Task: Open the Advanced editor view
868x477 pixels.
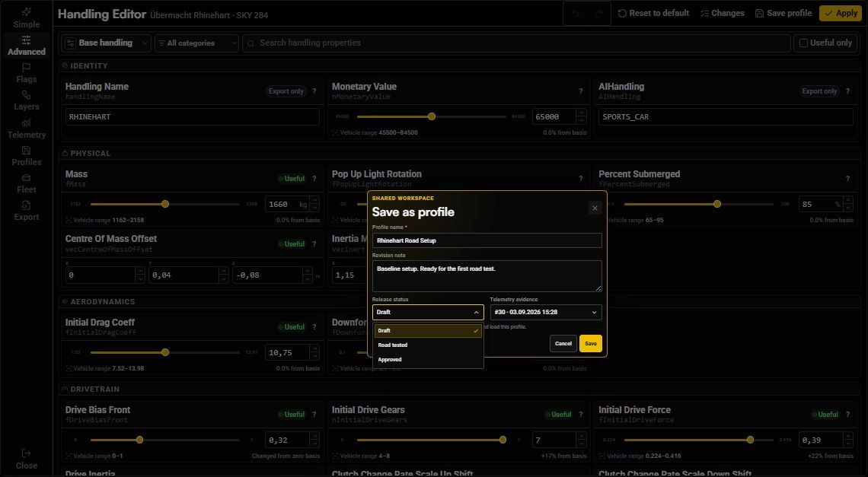Action: (27, 46)
